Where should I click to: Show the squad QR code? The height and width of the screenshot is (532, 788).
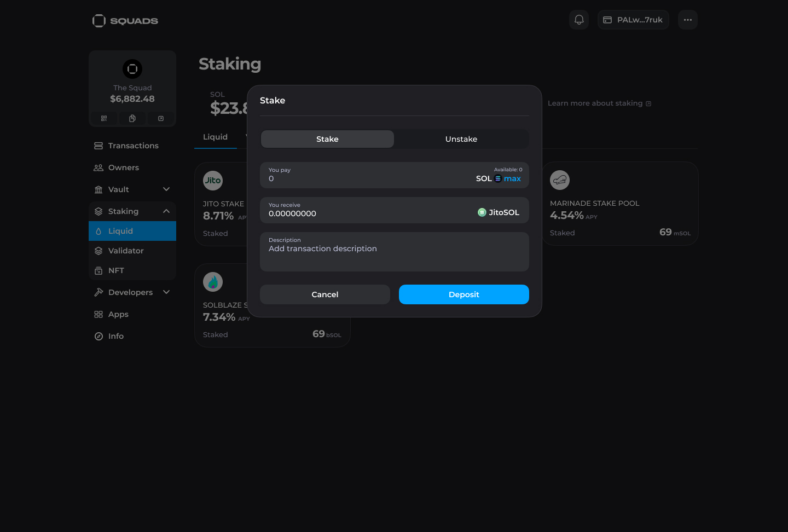point(104,118)
